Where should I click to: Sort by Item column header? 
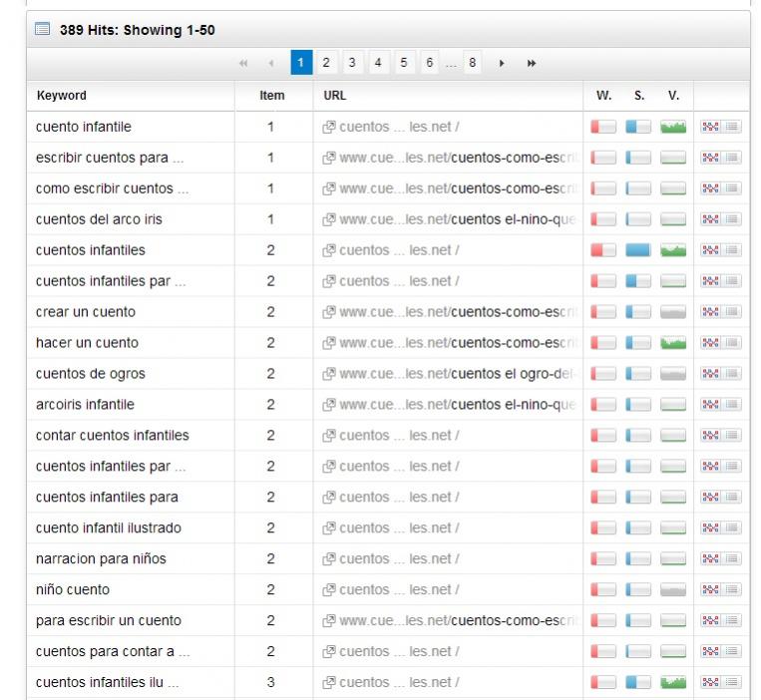point(271,96)
